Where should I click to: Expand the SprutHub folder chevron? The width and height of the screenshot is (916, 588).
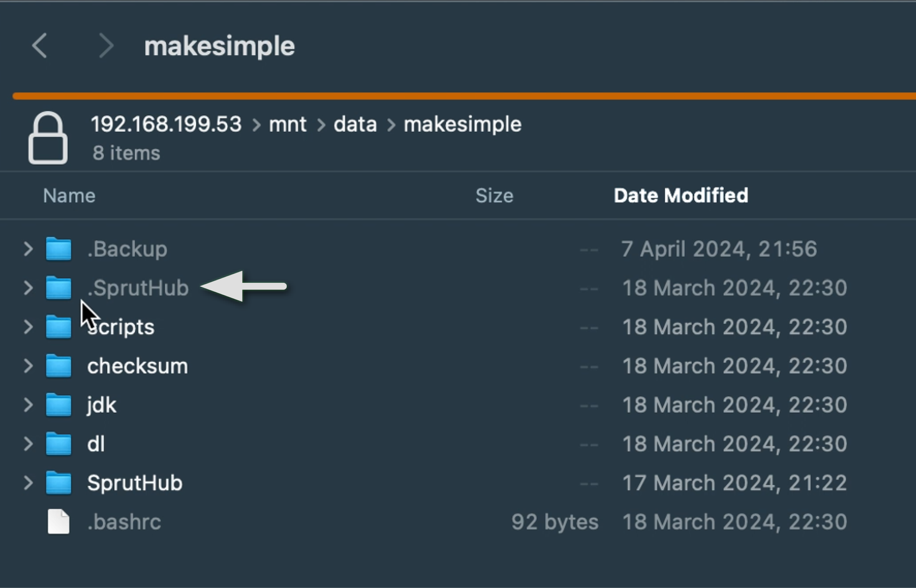[28, 483]
